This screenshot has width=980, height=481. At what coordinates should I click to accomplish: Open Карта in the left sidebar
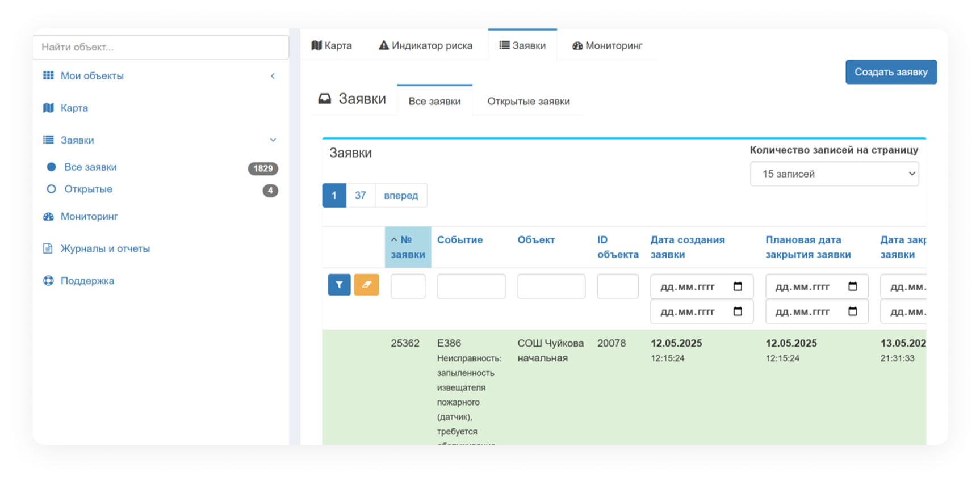[x=74, y=108]
